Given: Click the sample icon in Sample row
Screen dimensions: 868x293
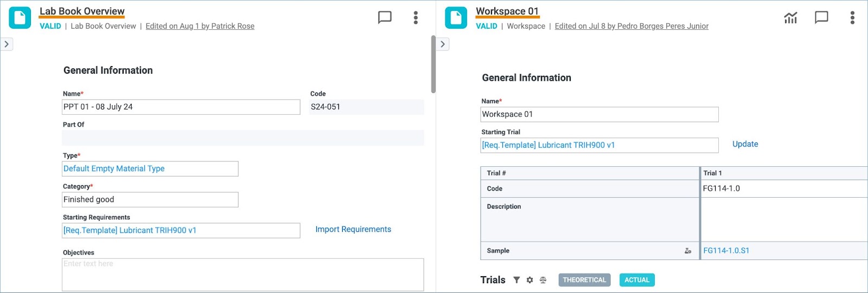Looking at the screenshot, I should pyautogui.click(x=688, y=251).
